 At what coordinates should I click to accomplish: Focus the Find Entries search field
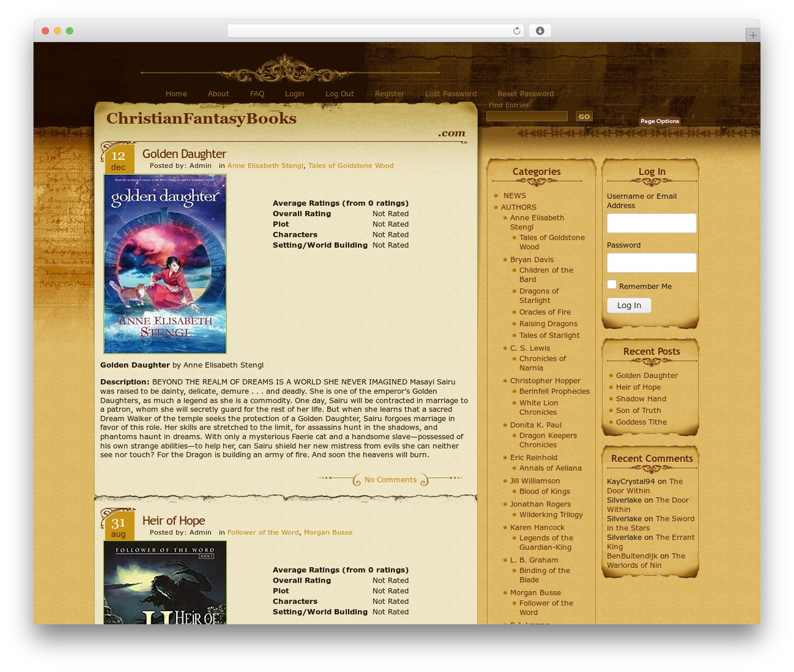[x=527, y=116]
